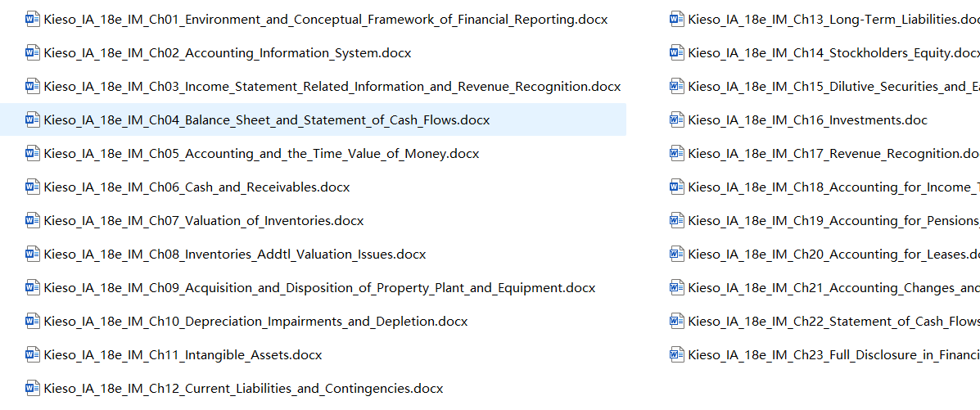The image size is (980, 410).
Task: Click the Word icon of Ch01 Environment file
Action: 33,20
